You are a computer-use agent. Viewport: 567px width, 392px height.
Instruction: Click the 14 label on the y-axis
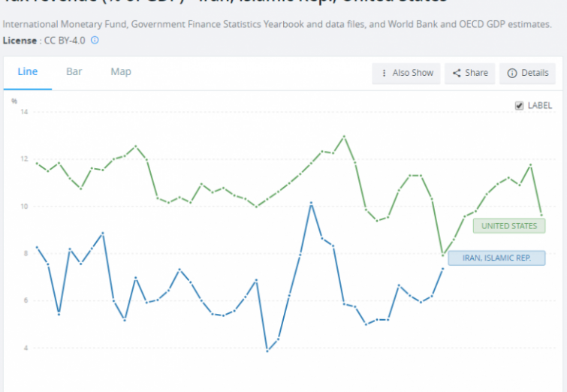24,112
